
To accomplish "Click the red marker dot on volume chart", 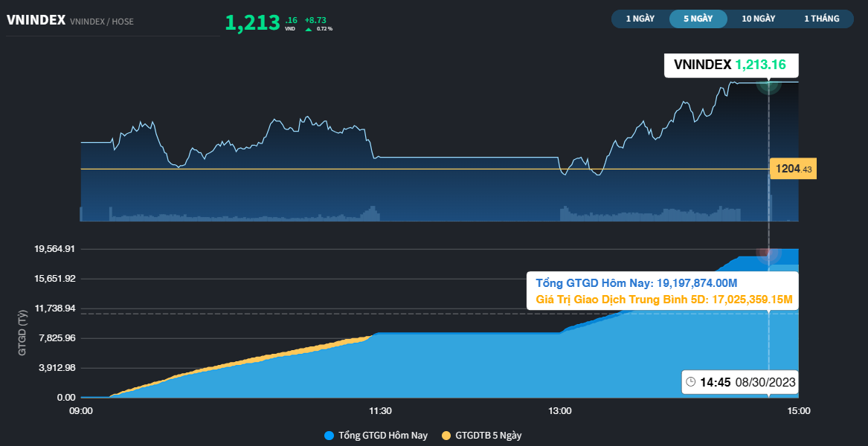I will [x=768, y=252].
